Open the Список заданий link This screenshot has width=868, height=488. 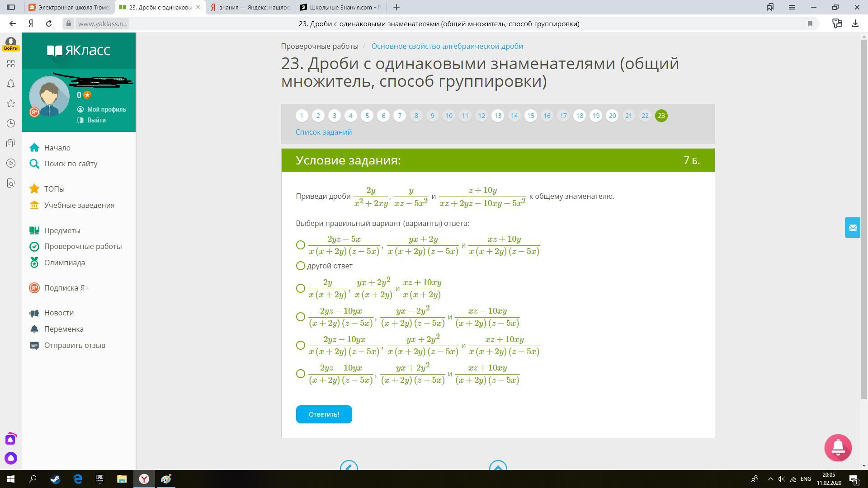(323, 132)
